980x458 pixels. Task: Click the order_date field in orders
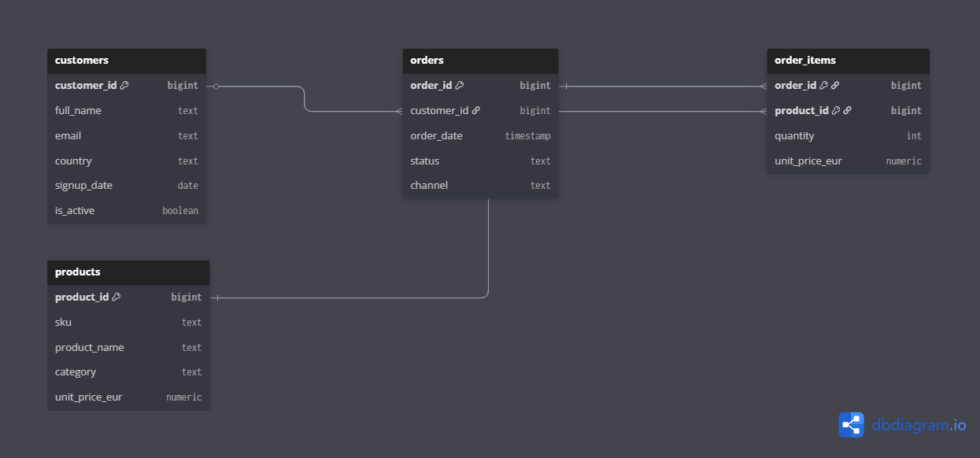[480, 135]
